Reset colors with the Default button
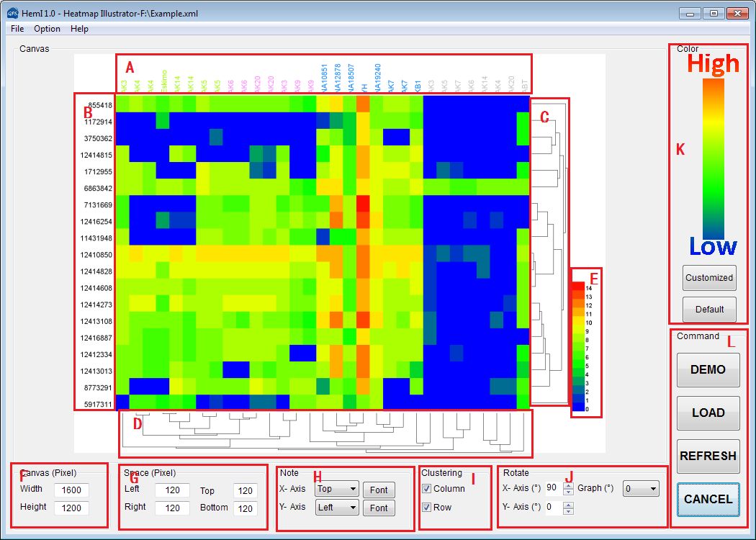 pos(709,310)
